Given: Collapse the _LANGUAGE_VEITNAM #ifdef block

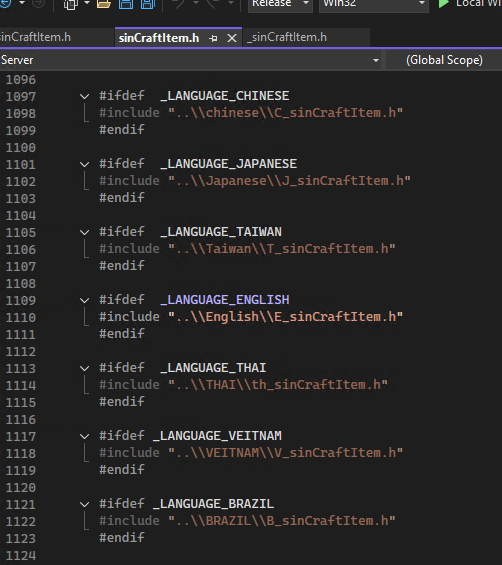Looking at the screenshot, I should click(x=84, y=436).
